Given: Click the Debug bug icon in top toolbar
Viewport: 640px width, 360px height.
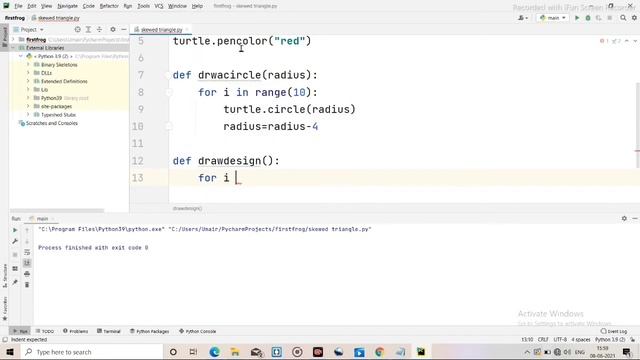Looking at the screenshot, I should click(x=588, y=18).
